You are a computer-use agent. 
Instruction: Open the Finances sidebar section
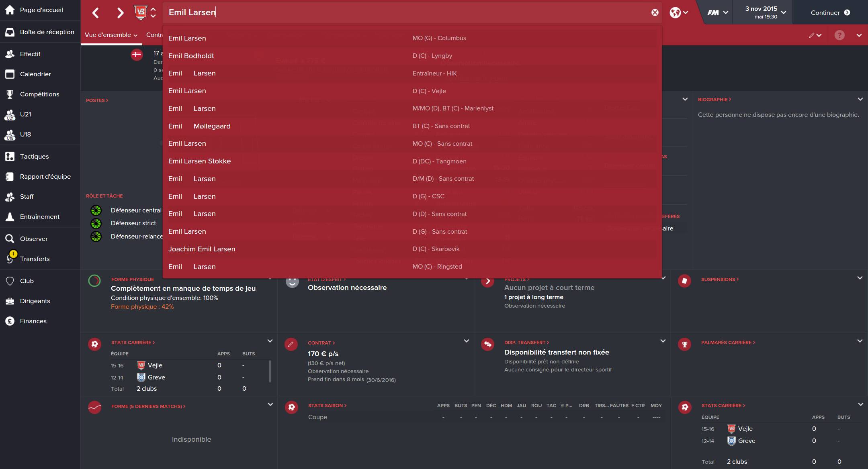[x=33, y=321]
